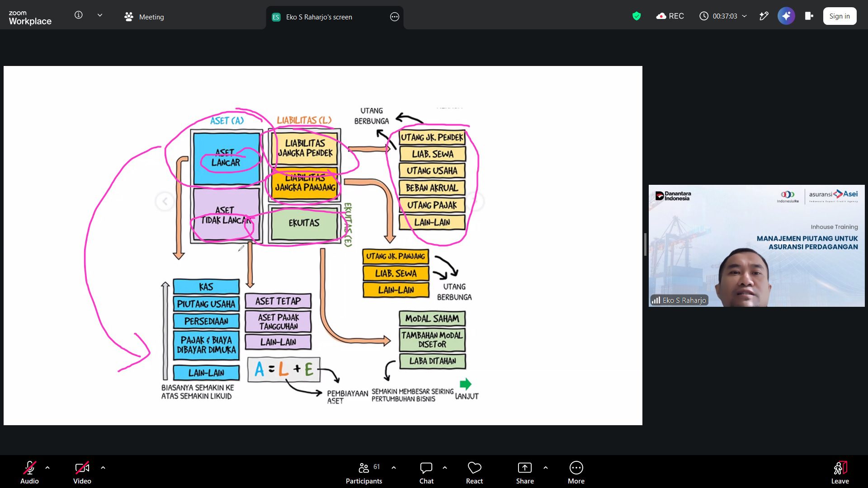Open meeting info icon
This screenshot has width=868, height=488.
coord(78,15)
